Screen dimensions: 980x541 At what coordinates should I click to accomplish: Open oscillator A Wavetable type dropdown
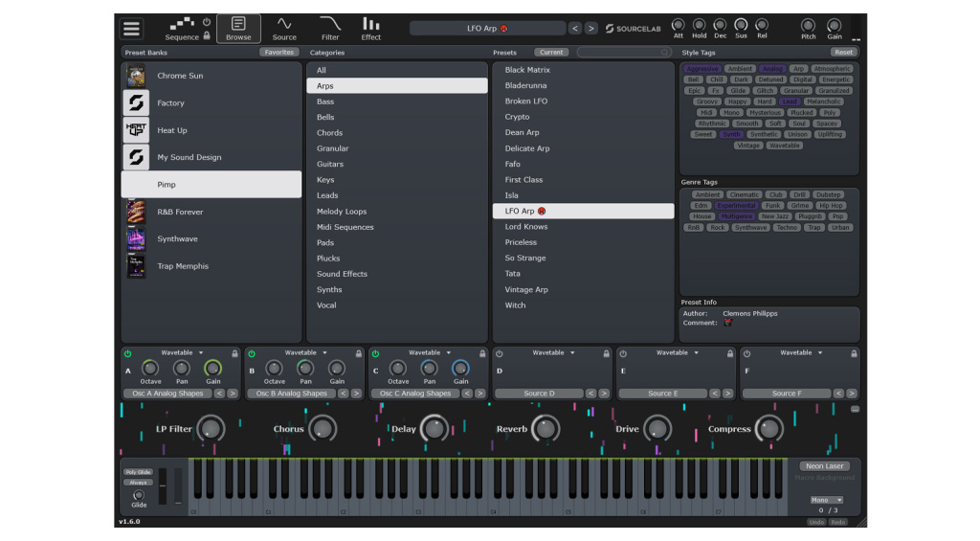pyautogui.click(x=182, y=352)
